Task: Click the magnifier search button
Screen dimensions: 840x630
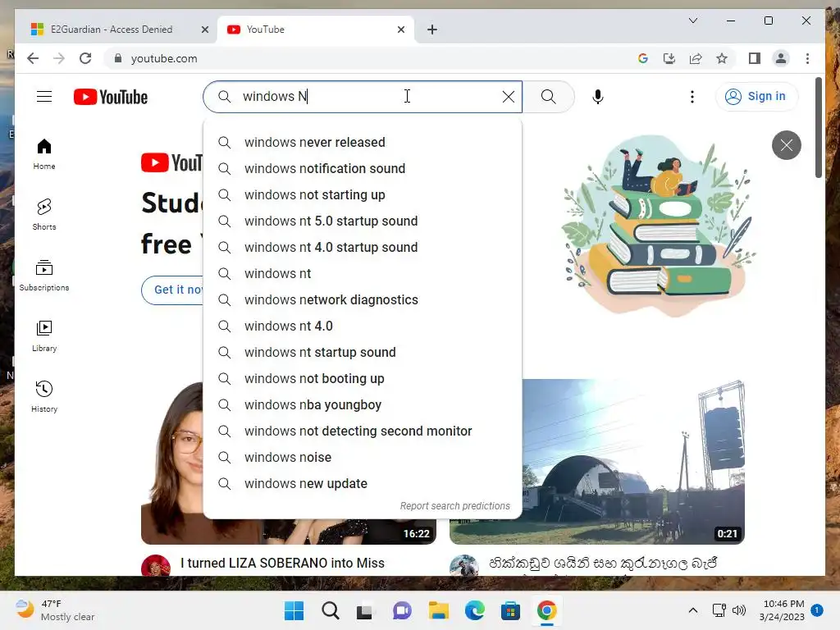Action: pyautogui.click(x=549, y=97)
